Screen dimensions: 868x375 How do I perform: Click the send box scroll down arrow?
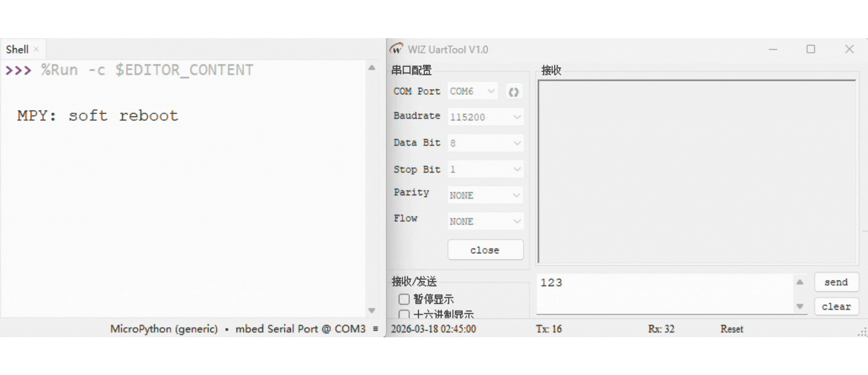(x=800, y=306)
